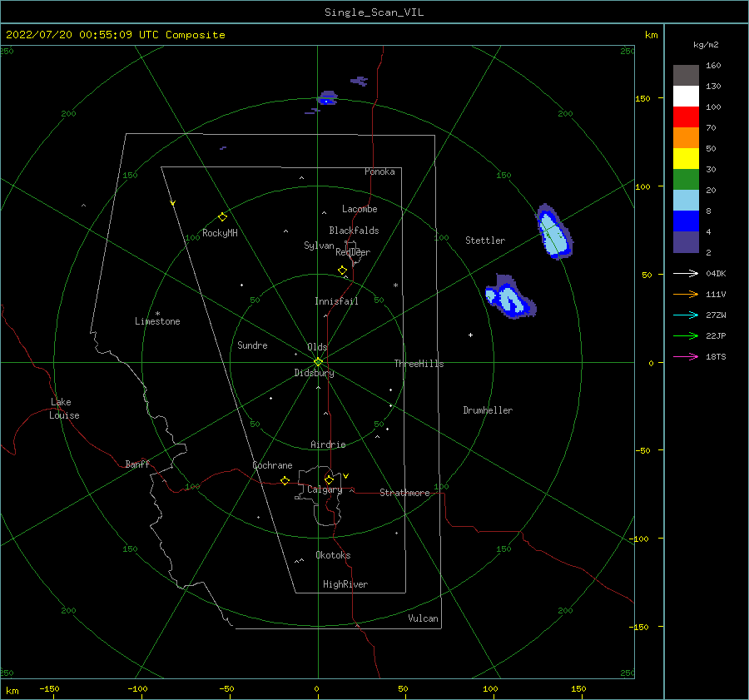Click the orange 111V arrow in legend
Image resolution: width=749 pixels, height=700 pixels.
[x=686, y=295]
